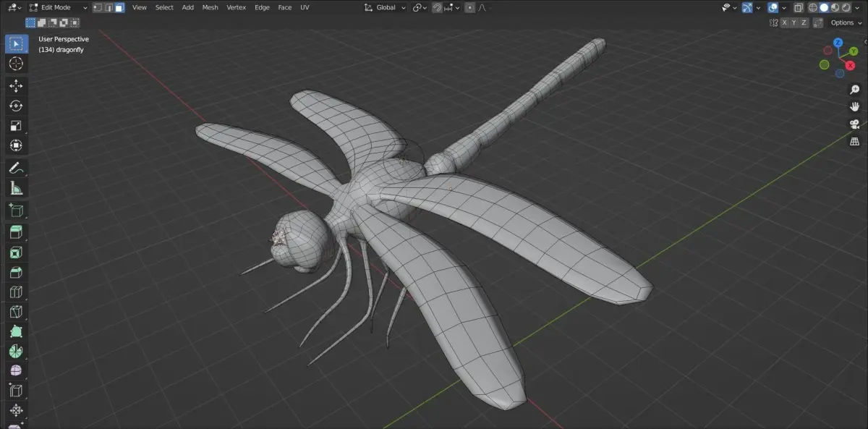
Task: Select the Measure tool
Action: pos(16,188)
